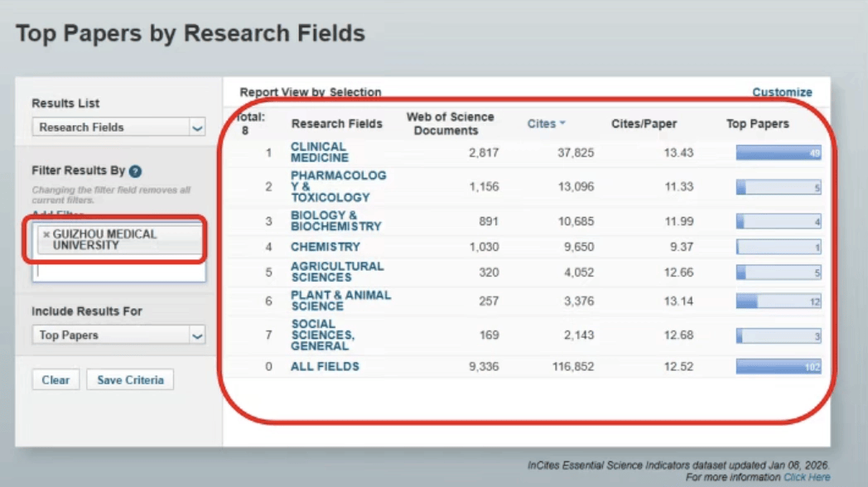Open the Customize link
The width and height of the screenshot is (868, 487).
782,92
